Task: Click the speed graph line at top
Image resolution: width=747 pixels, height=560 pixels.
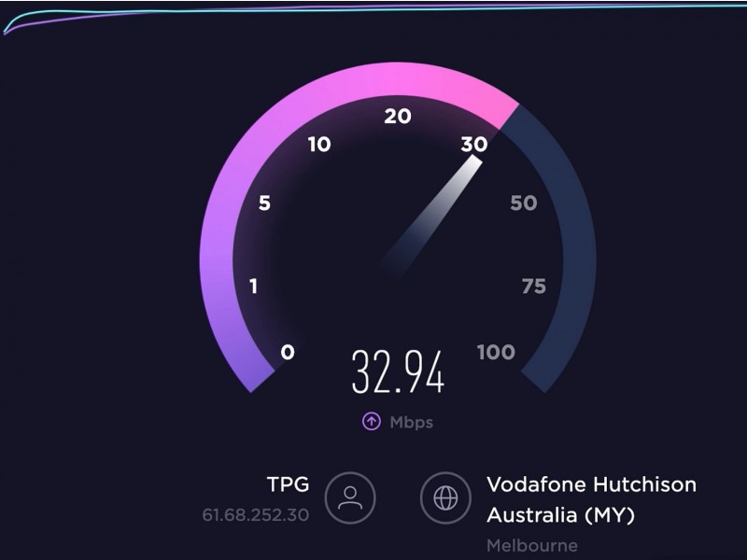Action: tap(373, 9)
